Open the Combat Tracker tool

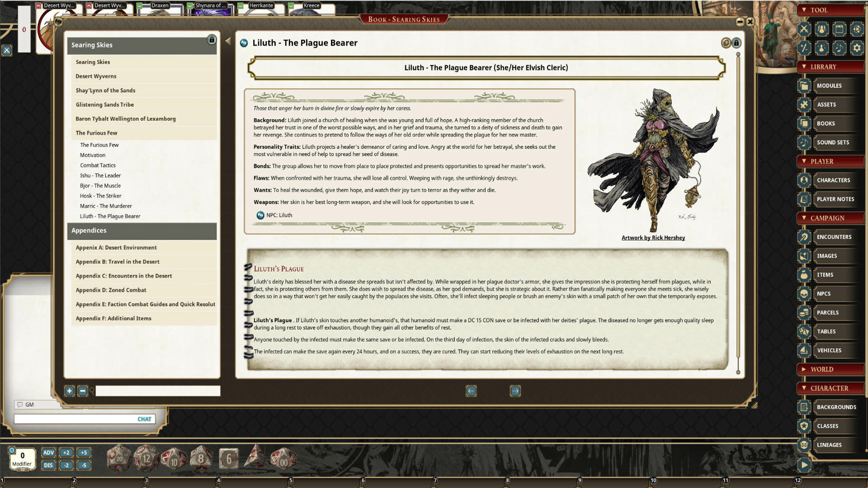click(804, 29)
